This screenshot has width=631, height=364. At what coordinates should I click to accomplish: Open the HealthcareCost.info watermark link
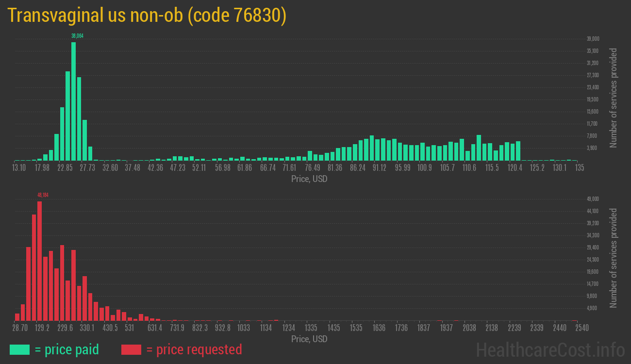(550, 349)
